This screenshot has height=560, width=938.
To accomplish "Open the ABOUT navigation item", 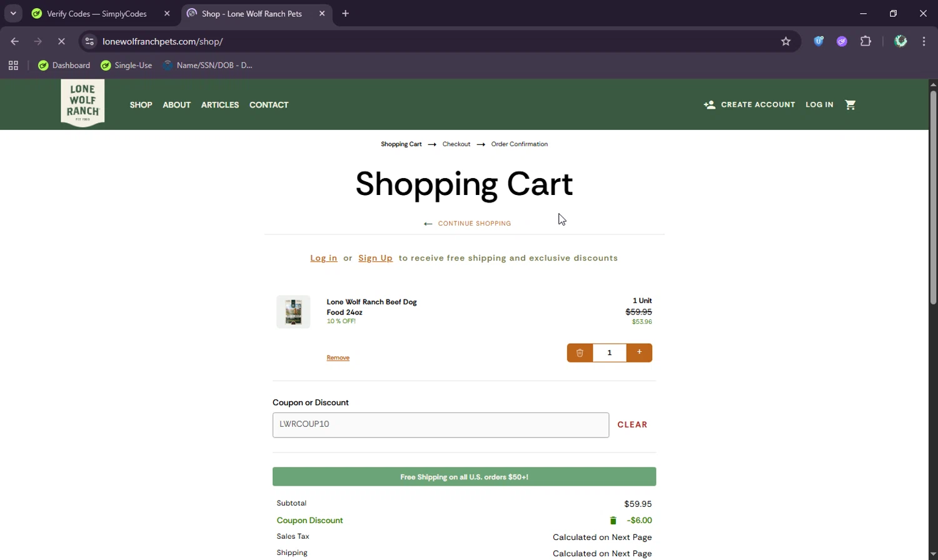I will click(176, 104).
